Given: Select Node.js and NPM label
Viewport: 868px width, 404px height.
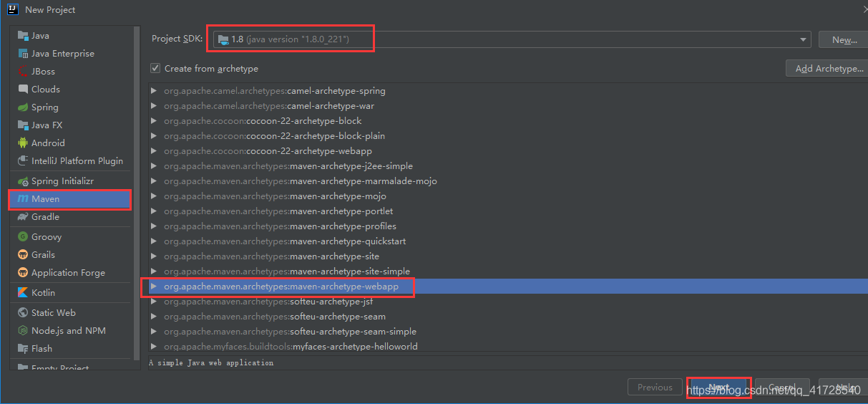Looking at the screenshot, I should tap(69, 330).
